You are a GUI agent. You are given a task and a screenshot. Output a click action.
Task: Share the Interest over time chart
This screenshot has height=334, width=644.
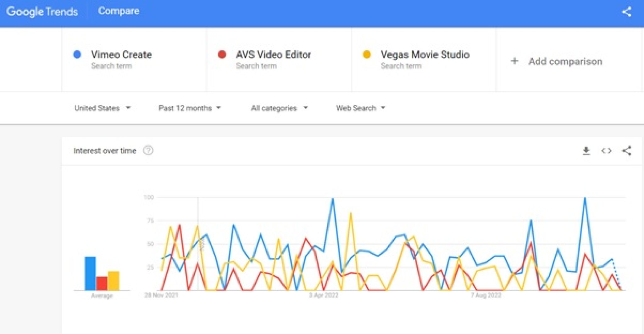click(x=627, y=151)
